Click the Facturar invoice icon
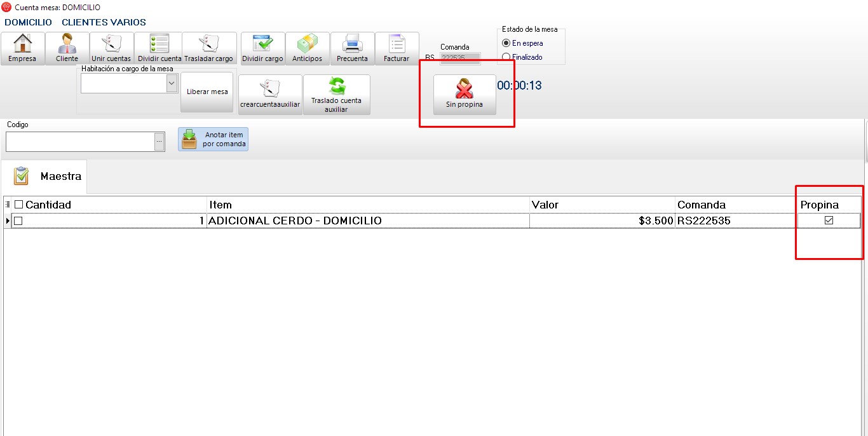Screen dimensions: 868x436 (x=397, y=48)
